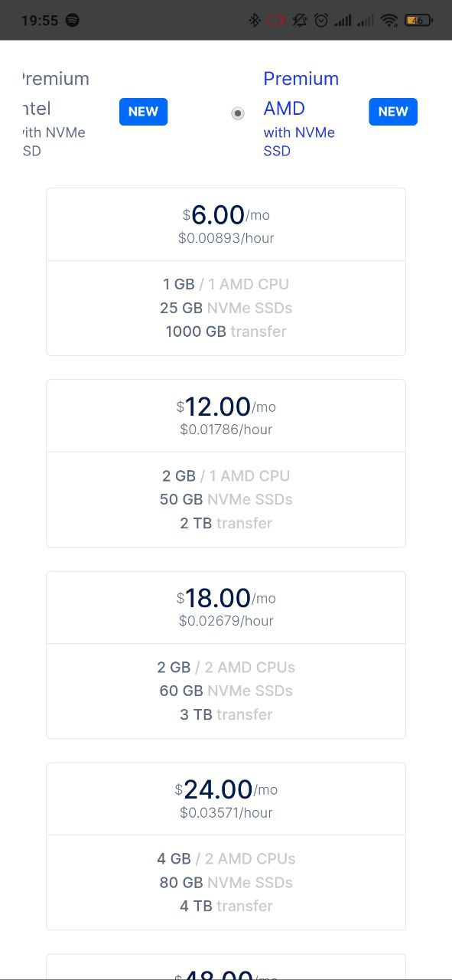452x980 pixels.
Task: Select the partially visible $48.00/mo plan
Action: click(226, 967)
